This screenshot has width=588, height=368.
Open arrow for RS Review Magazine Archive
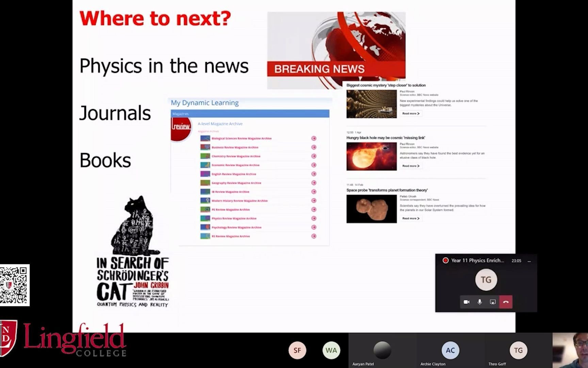[x=314, y=236]
